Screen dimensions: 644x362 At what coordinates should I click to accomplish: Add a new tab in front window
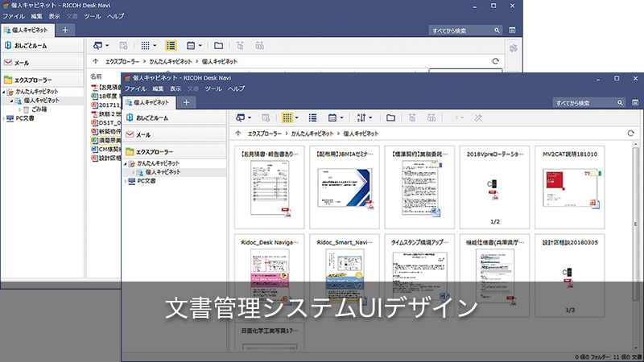[x=187, y=103]
